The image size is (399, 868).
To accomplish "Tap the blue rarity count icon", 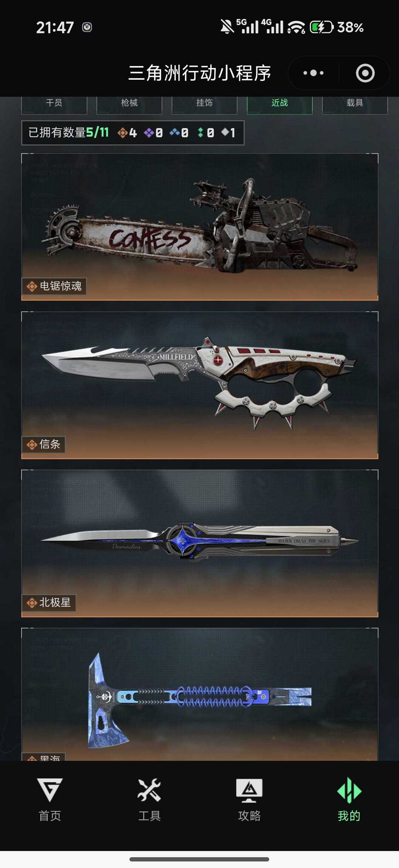I will [x=175, y=132].
